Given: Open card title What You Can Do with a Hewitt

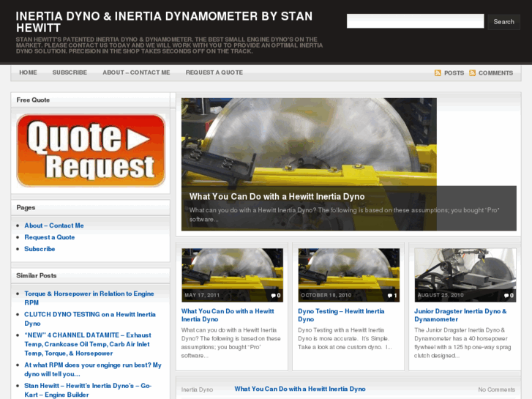Looking at the screenshot, I should (228, 315).
